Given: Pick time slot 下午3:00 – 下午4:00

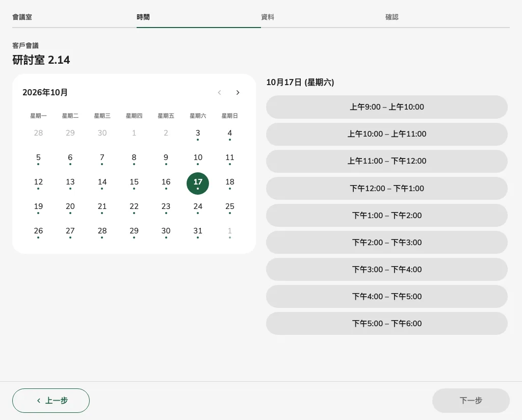Looking at the screenshot, I should click(387, 269).
